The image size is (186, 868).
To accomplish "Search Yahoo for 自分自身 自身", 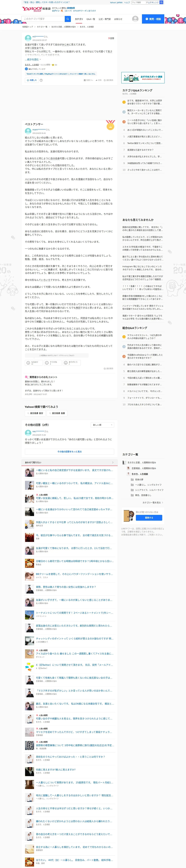I will [x=57, y=413].
